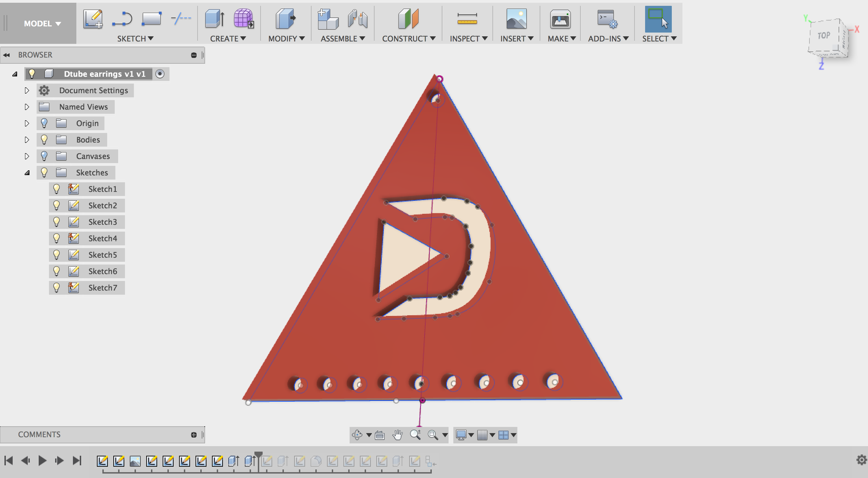Open the CREATE menu
The width and height of the screenshot is (868, 478).
(228, 39)
